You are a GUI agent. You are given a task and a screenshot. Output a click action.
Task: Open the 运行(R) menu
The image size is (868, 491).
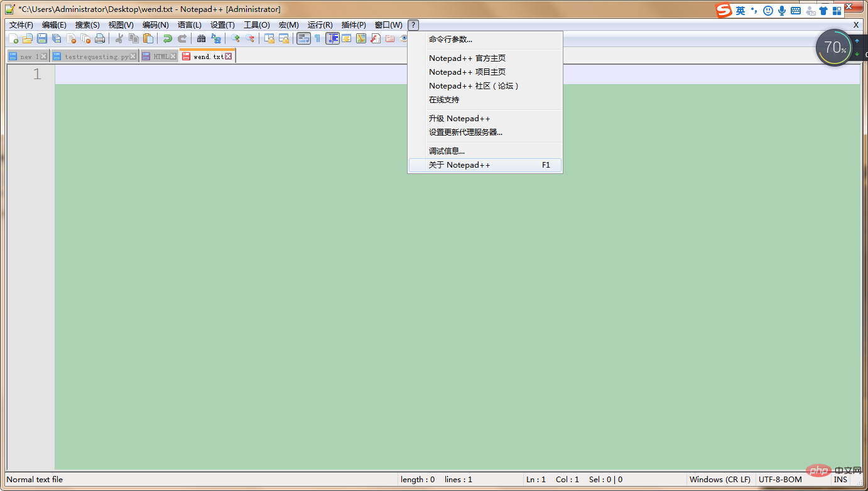point(320,25)
